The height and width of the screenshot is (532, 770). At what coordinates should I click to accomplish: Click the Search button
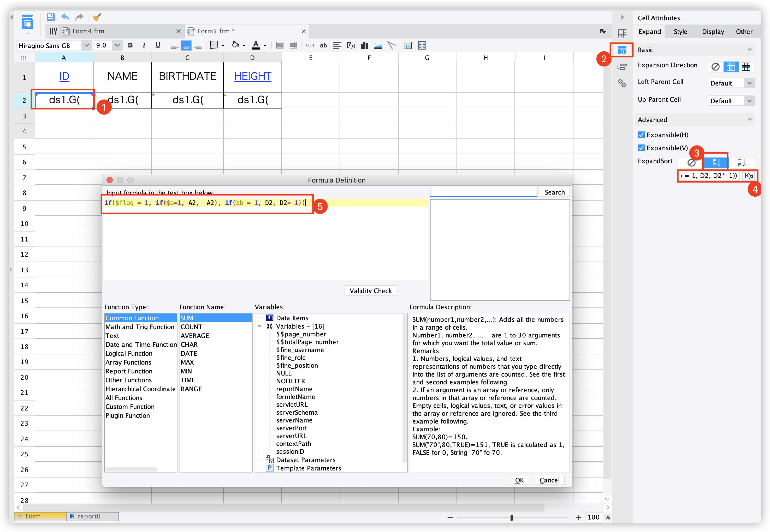[554, 192]
